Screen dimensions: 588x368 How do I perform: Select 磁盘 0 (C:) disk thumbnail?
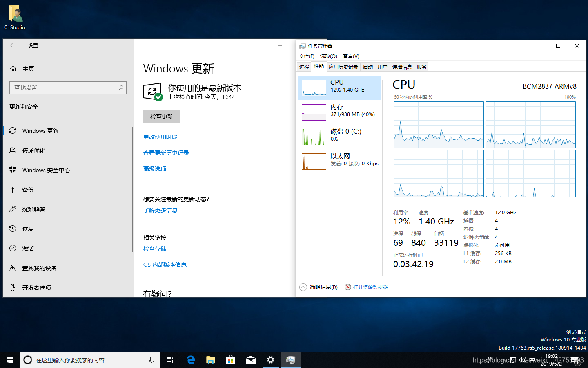tap(314, 137)
